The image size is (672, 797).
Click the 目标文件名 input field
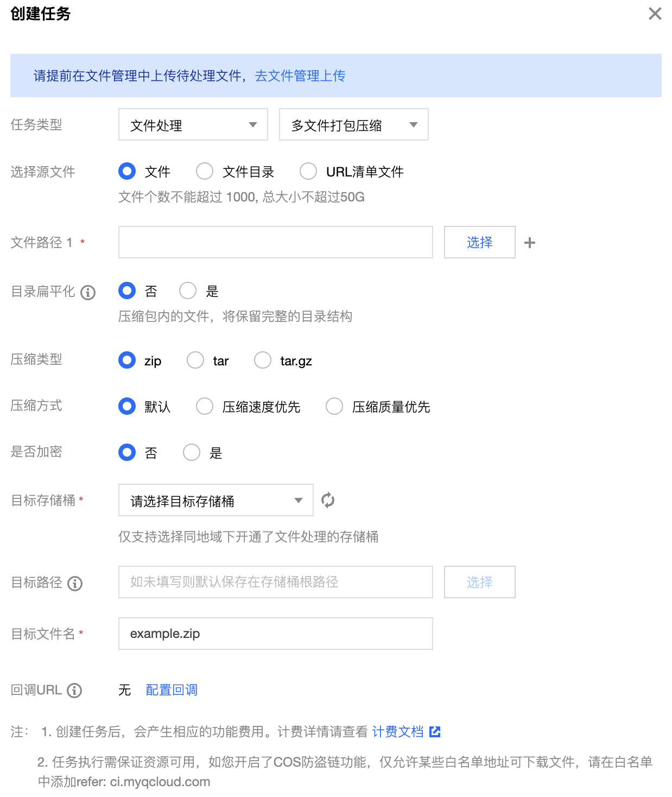[275, 634]
